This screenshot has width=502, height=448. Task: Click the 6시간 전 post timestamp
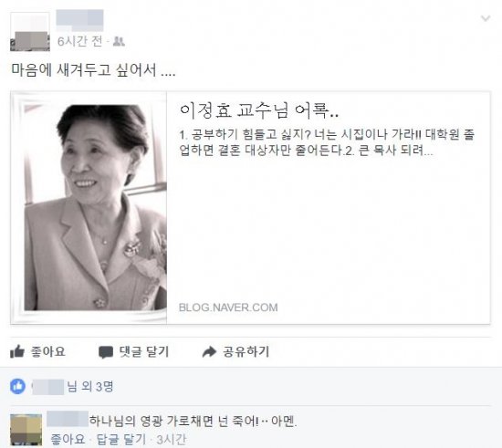[80, 41]
